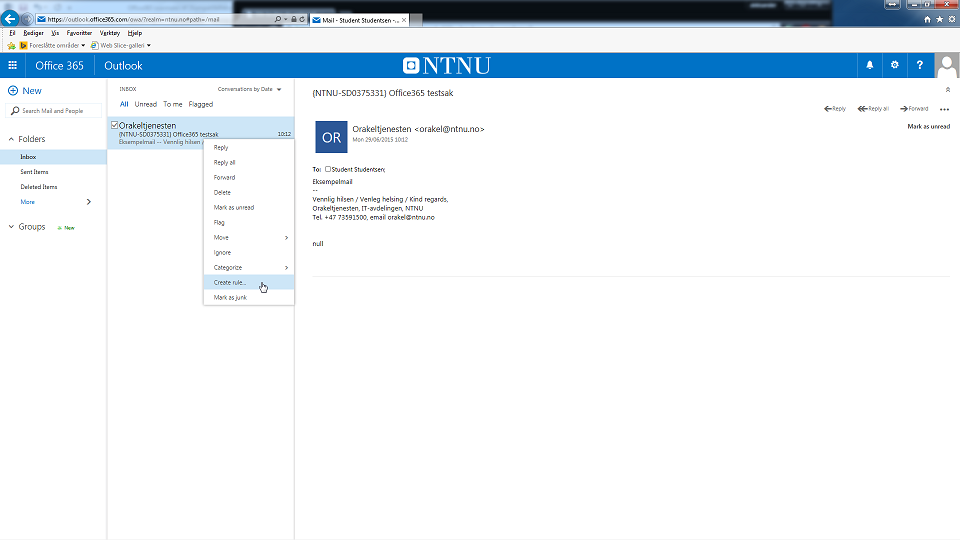This screenshot has width=960, height=540.
Task: Open the Rediger browser menu
Action: [x=33, y=33]
